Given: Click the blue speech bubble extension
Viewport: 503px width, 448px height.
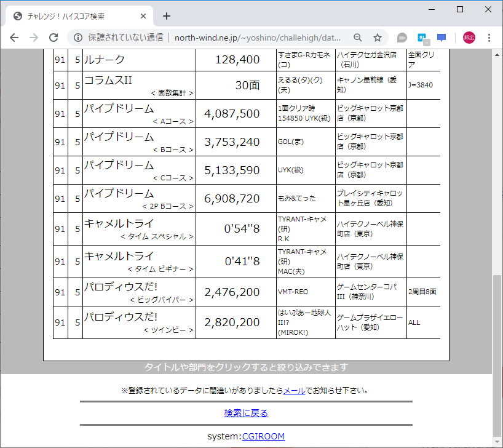Looking at the screenshot, I should (x=442, y=38).
